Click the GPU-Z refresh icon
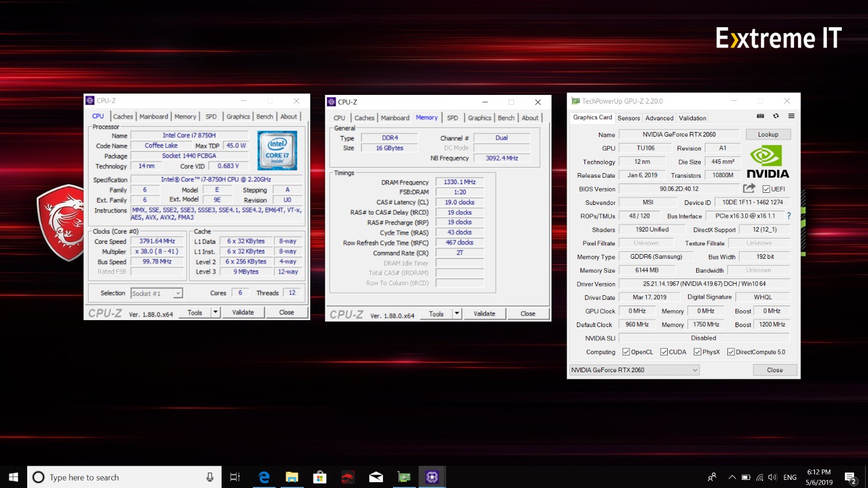868x488 pixels. (776, 116)
